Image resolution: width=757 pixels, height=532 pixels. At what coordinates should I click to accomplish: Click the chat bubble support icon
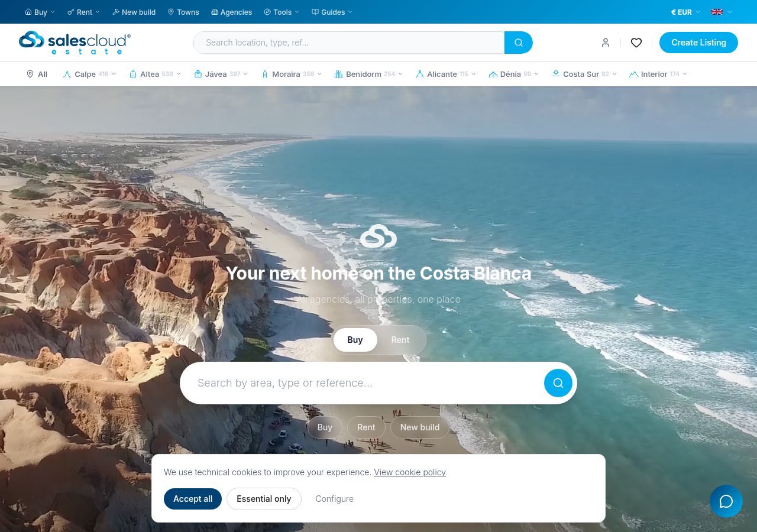726,501
